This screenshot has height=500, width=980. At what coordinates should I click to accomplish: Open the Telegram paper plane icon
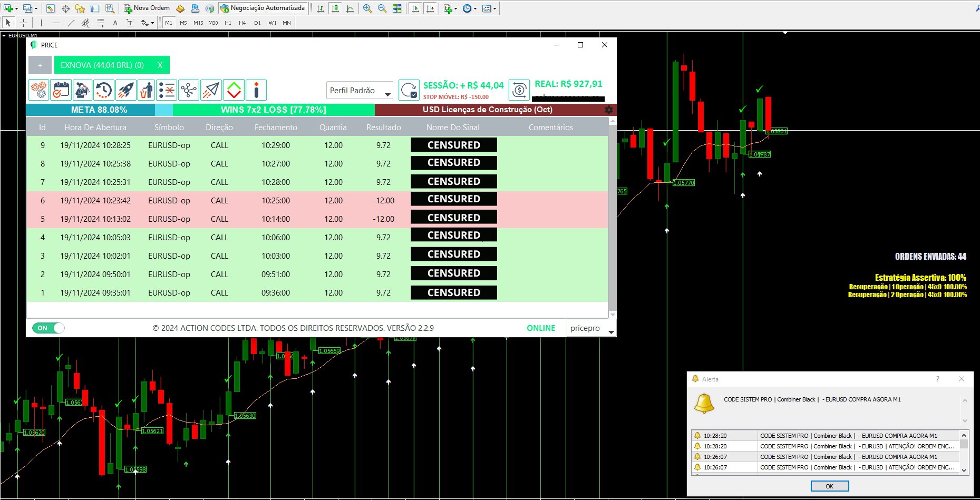point(211,90)
